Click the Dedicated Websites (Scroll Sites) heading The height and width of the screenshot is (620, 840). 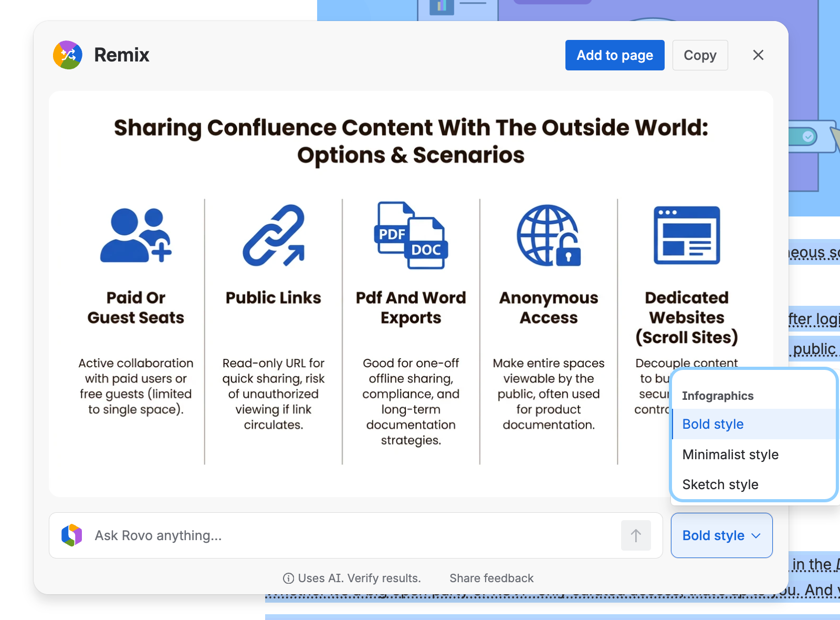pyautogui.click(x=687, y=317)
